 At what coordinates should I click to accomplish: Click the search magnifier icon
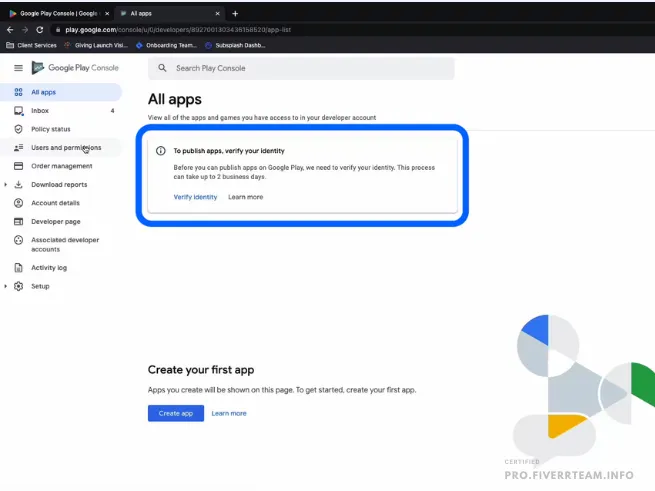tap(162, 68)
